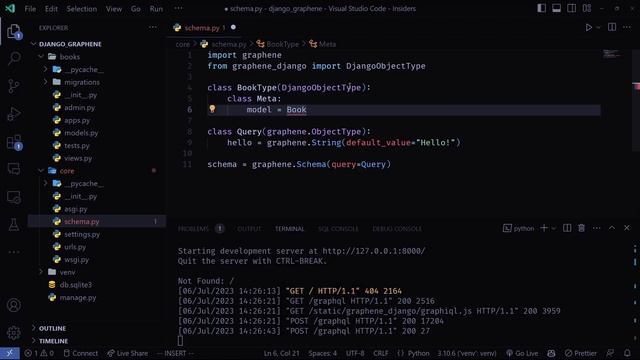Screen dimensions: 640x360
Task: Expand the OUTLINE section
Action: [52, 328]
